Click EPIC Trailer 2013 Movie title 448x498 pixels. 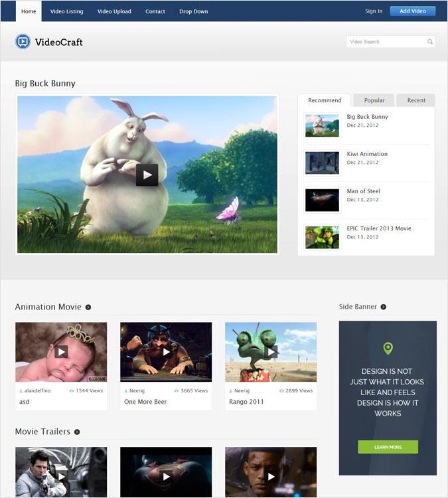click(379, 228)
